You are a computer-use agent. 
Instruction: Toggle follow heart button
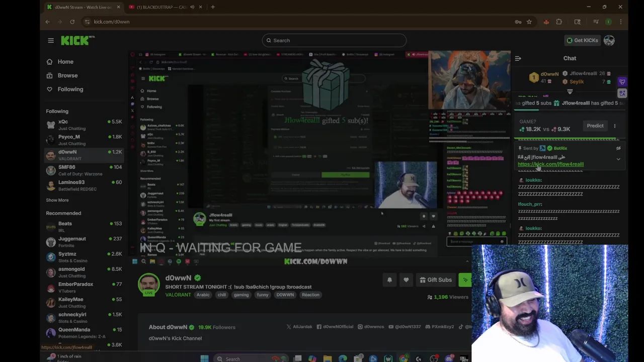point(406,280)
